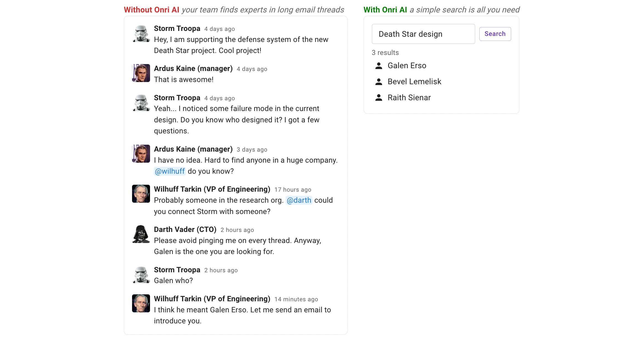
Task: Click Storm Troopa's avatar on the first message
Action: pos(141,34)
